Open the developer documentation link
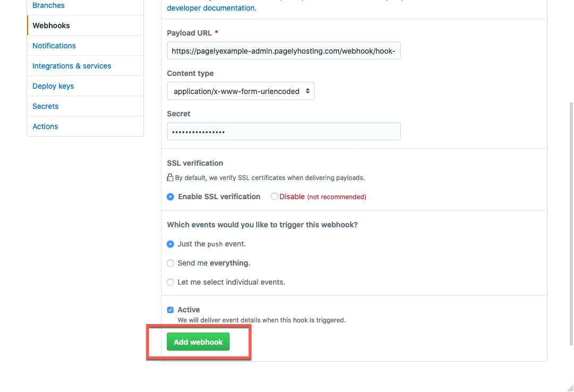 coord(210,8)
